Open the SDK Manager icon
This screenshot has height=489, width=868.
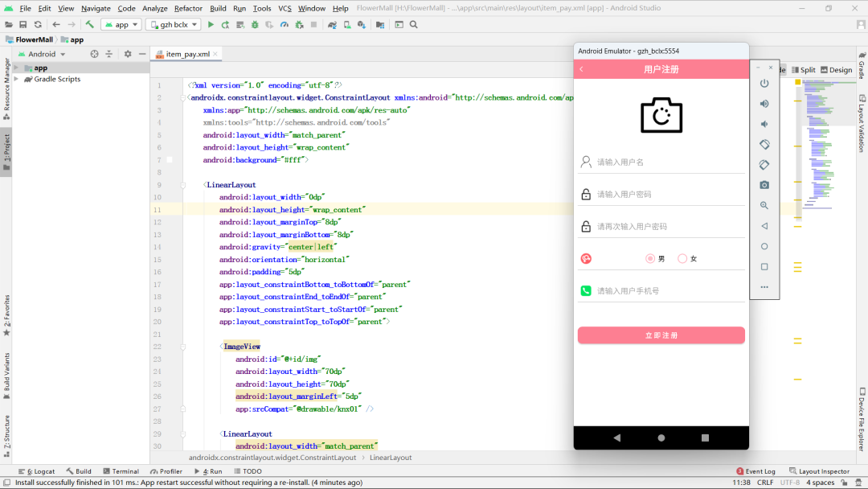[x=362, y=25]
